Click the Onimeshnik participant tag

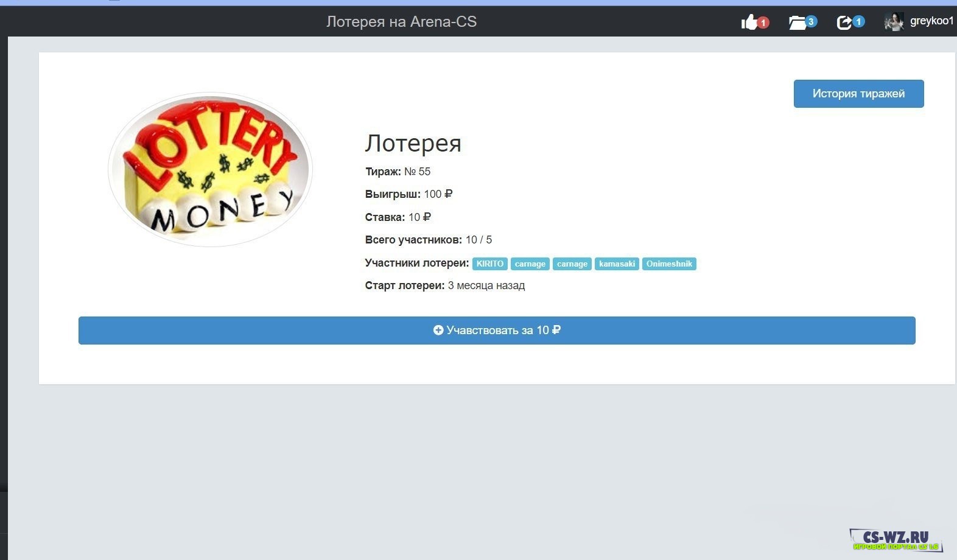point(669,264)
